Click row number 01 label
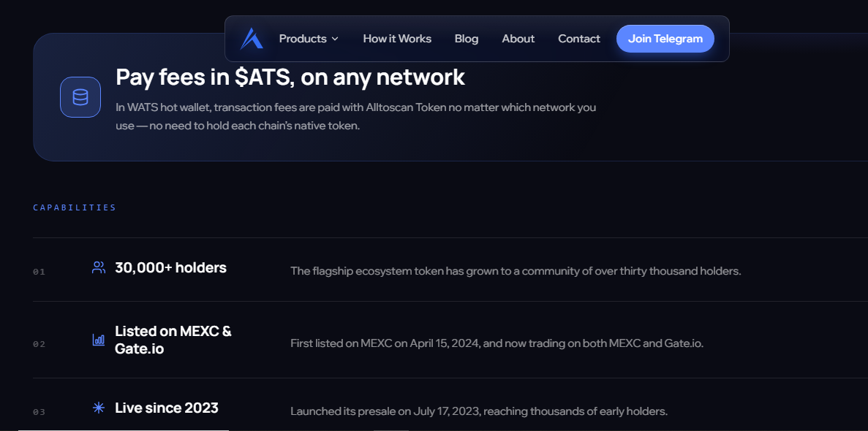Screen dimensions: 868x431 point(39,272)
